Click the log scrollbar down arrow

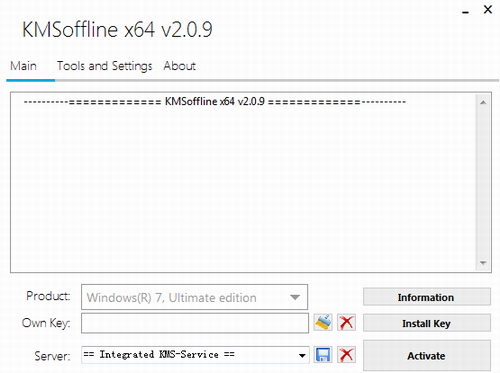pyautogui.click(x=483, y=263)
